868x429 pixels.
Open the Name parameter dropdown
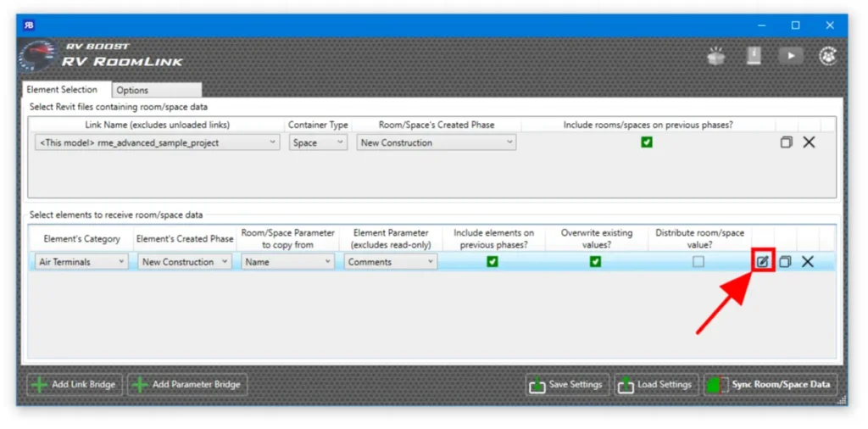288,262
